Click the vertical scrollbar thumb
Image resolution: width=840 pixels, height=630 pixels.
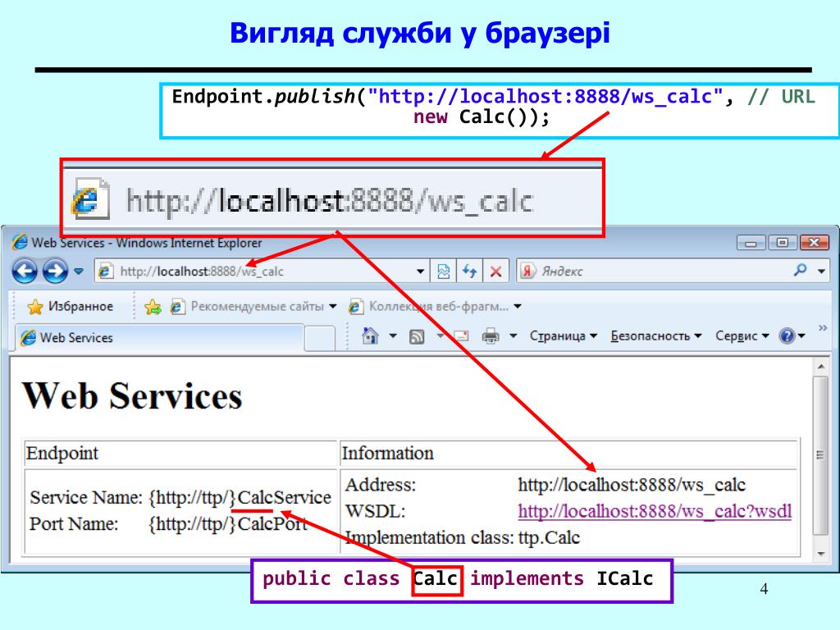(820, 454)
